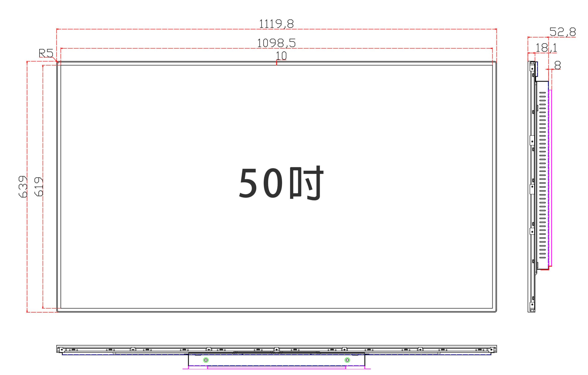Select the ventilation slots in side view
The width and height of the screenshot is (588, 375).
pyautogui.click(x=542, y=175)
